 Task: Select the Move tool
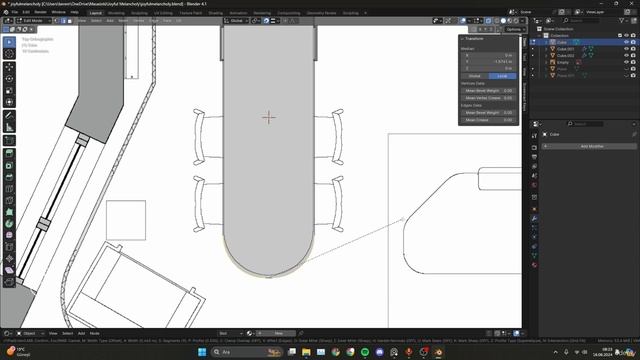(9, 67)
